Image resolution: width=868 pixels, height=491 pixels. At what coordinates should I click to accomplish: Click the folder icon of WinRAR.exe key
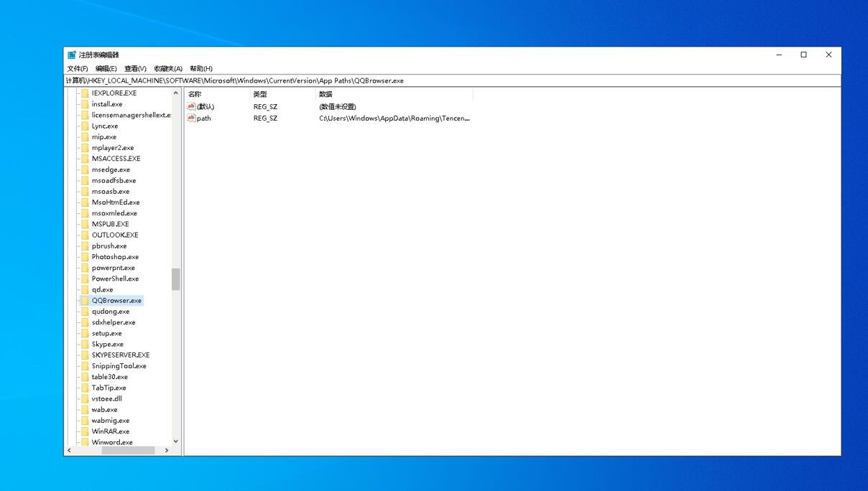click(x=85, y=431)
